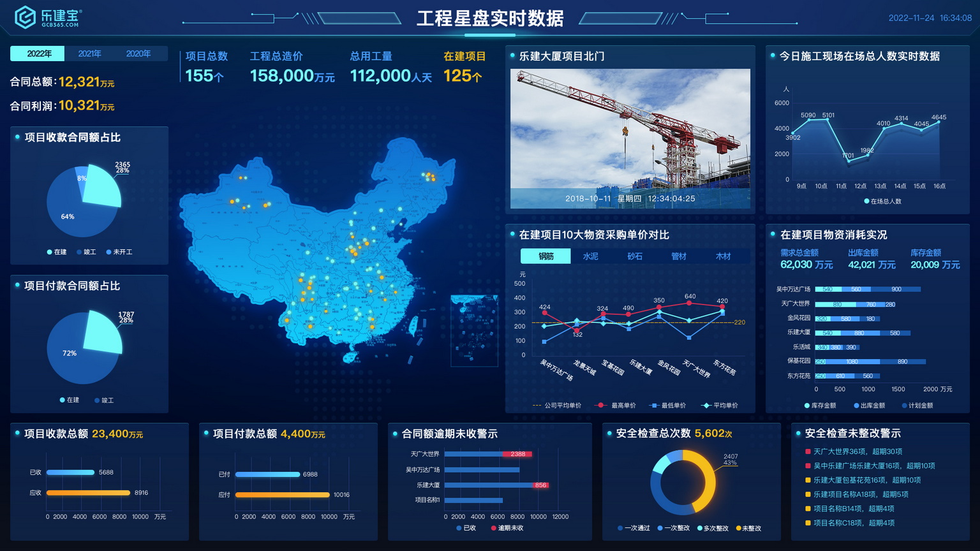
Task: Click the 项目总数 155个 figure
Action: click(204, 76)
